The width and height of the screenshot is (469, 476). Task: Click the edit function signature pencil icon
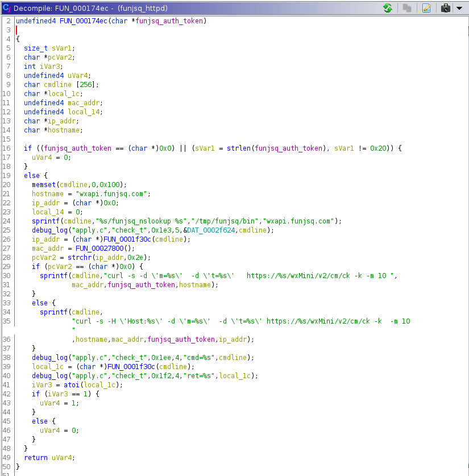426,8
